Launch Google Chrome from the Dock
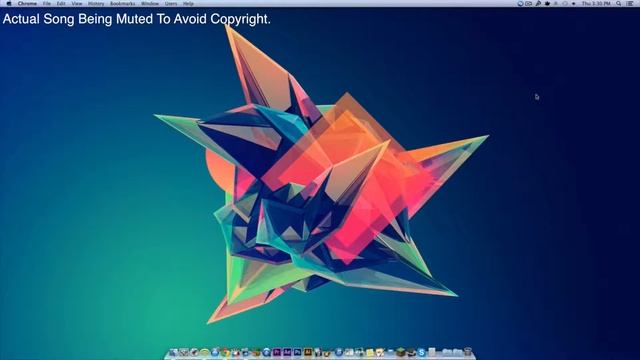The width and height of the screenshot is (640, 360). tap(225, 352)
